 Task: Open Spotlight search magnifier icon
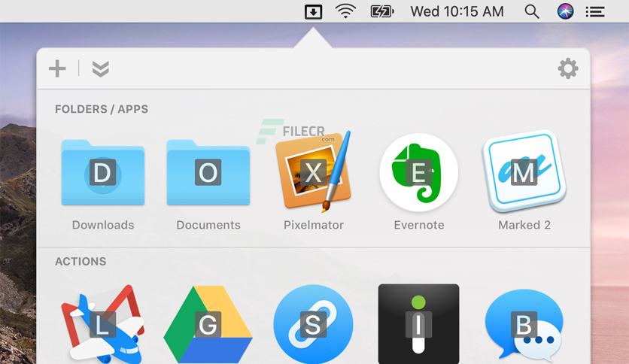click(531, 11)
